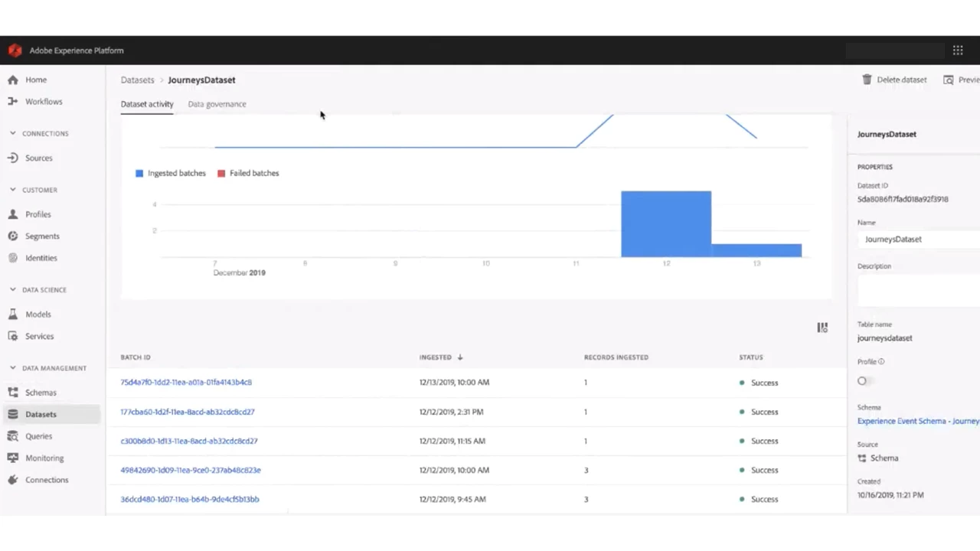Open Workflows from the sidebar
Screen dimensions: 980x551
44,101
